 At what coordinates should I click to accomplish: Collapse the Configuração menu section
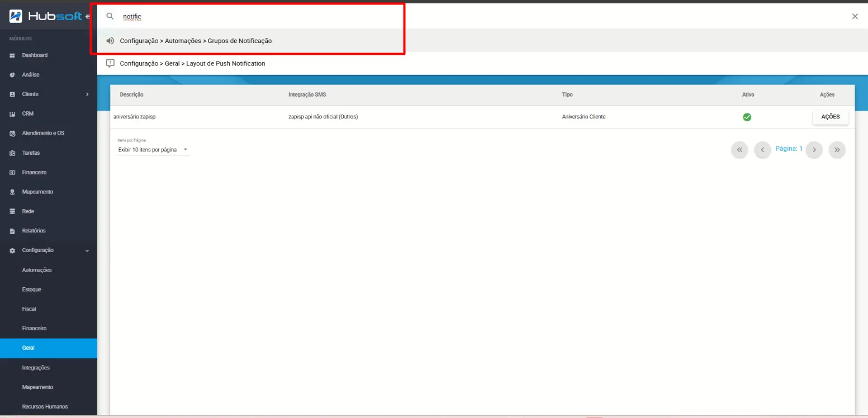pyautogui.click(x=87, y=251)
